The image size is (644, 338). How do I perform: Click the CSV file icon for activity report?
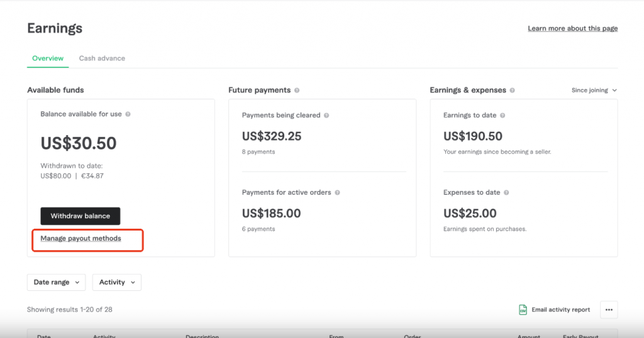[523, 310]
